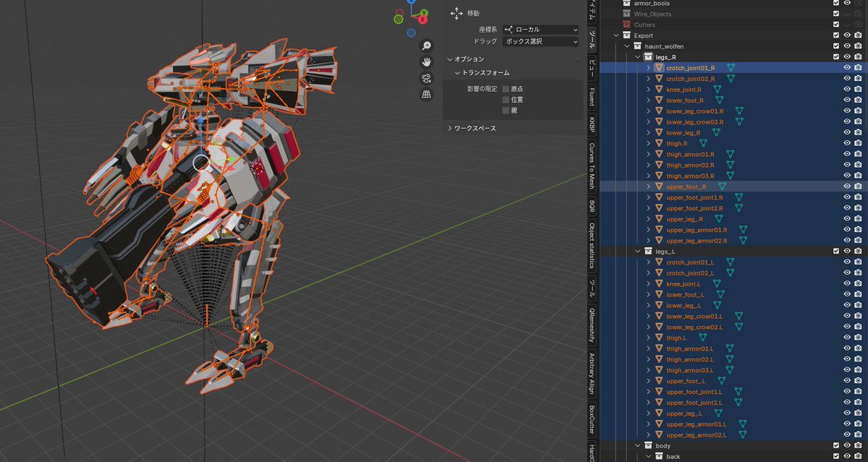Expand the ワークスペース panel
This screenshot has width=868, height=462.
pyautogui.click(x=449, y=128)
